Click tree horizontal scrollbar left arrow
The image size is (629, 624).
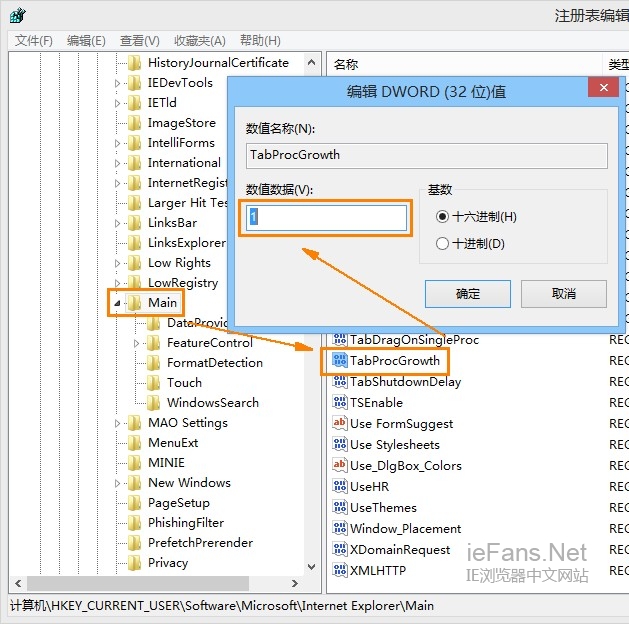[18, 583]
